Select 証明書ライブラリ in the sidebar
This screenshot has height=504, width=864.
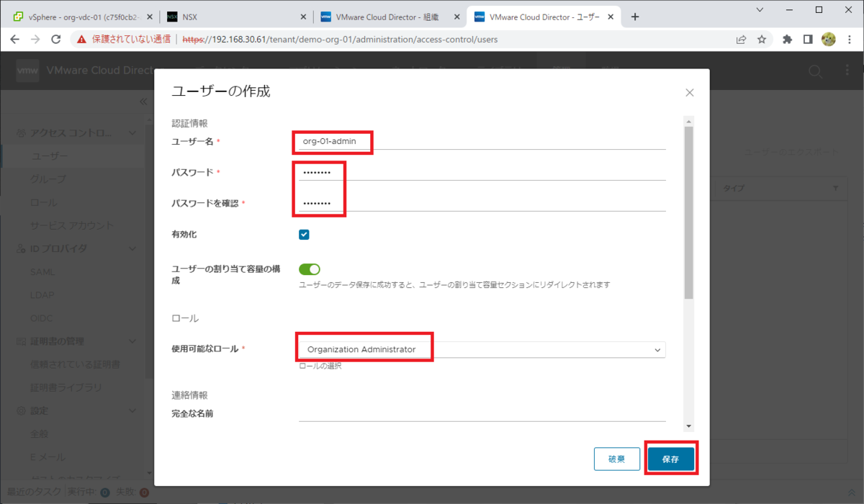(x=66, y=387)
